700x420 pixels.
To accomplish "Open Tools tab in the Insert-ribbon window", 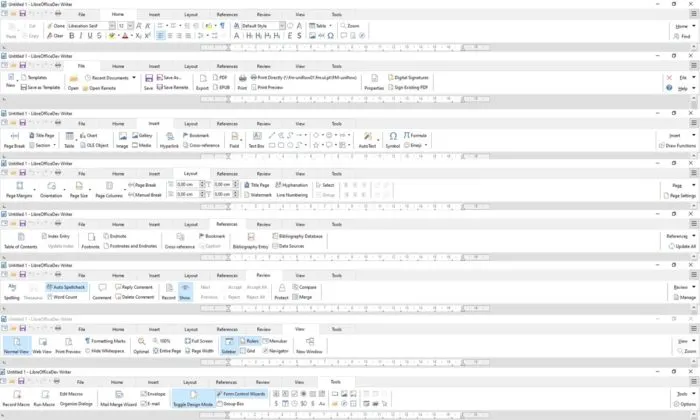I will pos(337,123).
